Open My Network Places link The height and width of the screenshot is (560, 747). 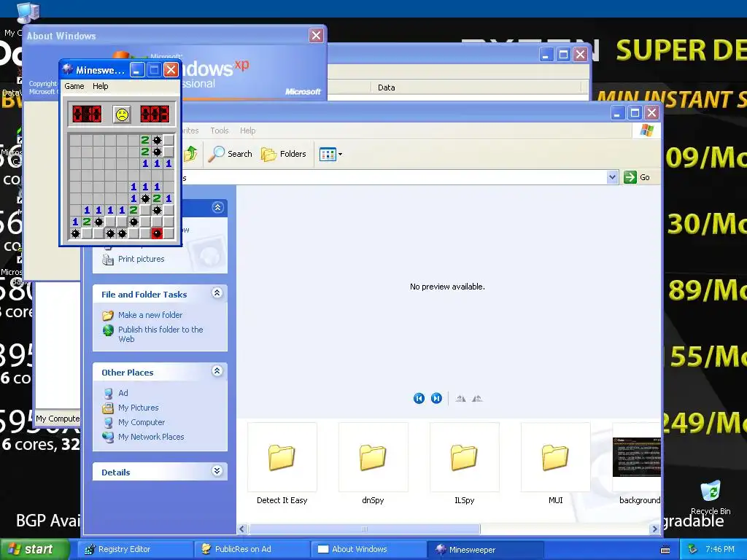coord(151,437)
